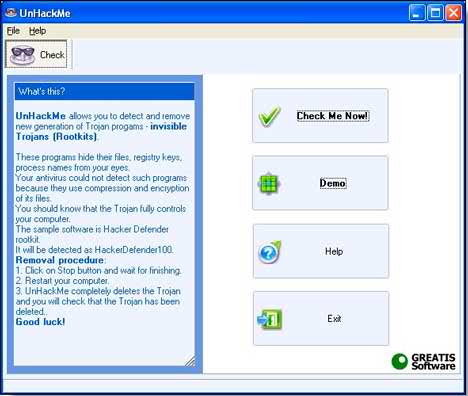
Task: Click the "Removal procedure" heading
Action: click(60, 260)
